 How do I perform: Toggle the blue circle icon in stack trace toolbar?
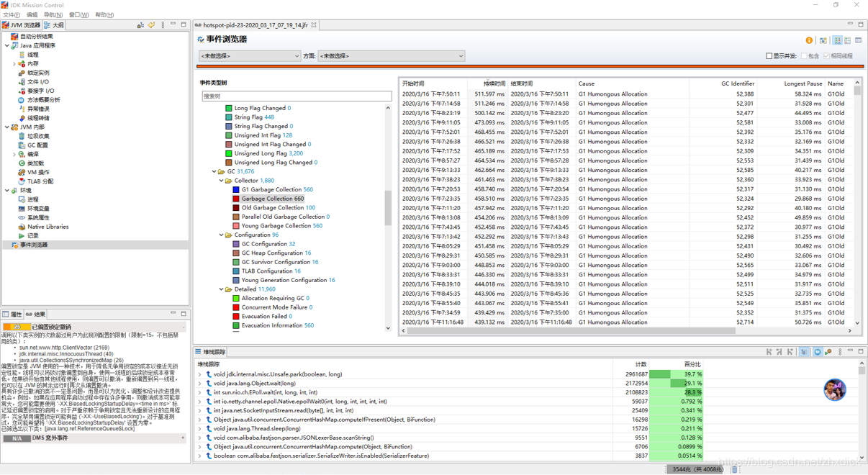[x=818, y=352]
